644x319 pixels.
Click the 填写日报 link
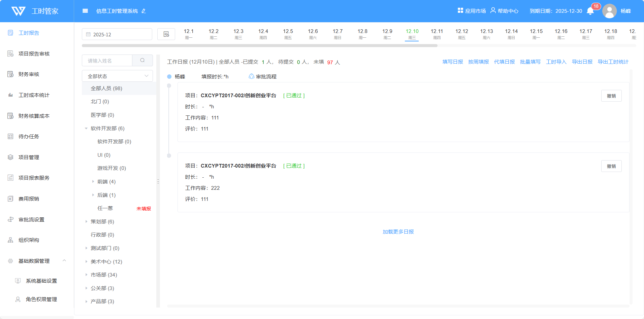tap(452, 62)
